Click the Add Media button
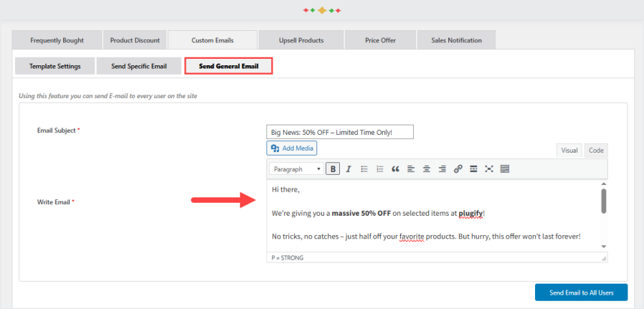Screen dimensions: 644x309 tap(292, 148)
